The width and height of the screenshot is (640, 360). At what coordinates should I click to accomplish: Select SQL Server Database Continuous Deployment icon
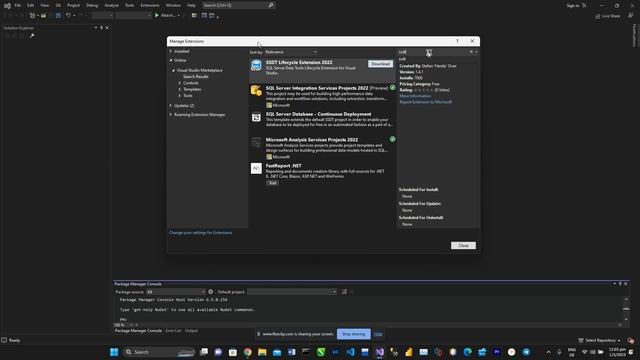coord(256,117)
